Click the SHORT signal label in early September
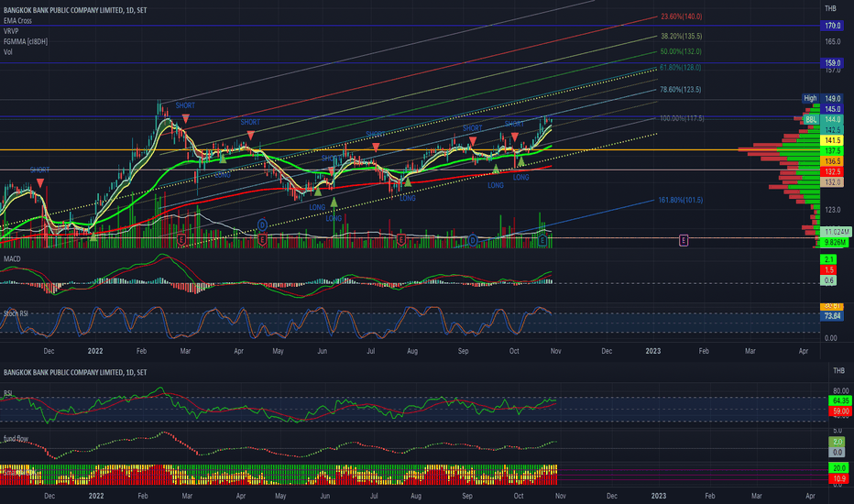The image size is (854, 504). pyautogui.click(x=472, y=128)
